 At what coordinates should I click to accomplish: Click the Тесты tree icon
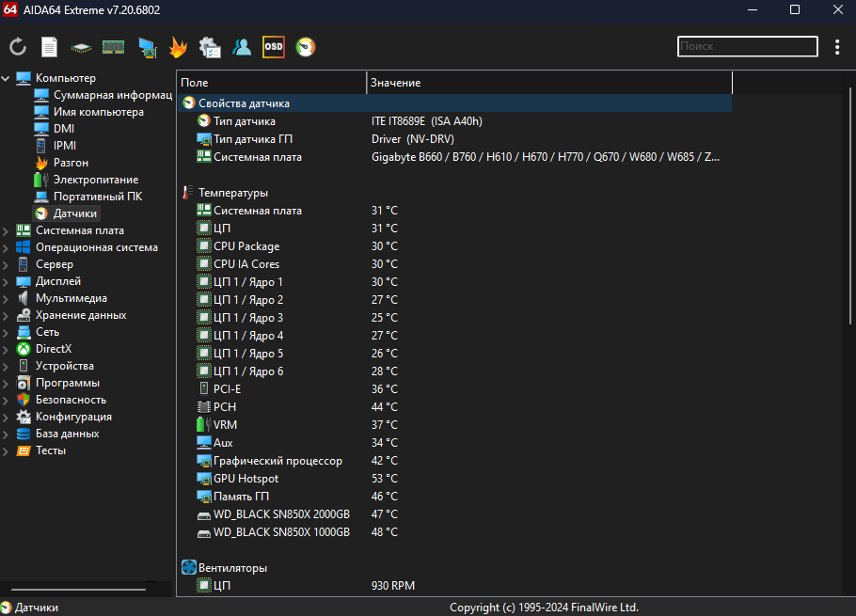coord(24,450)
